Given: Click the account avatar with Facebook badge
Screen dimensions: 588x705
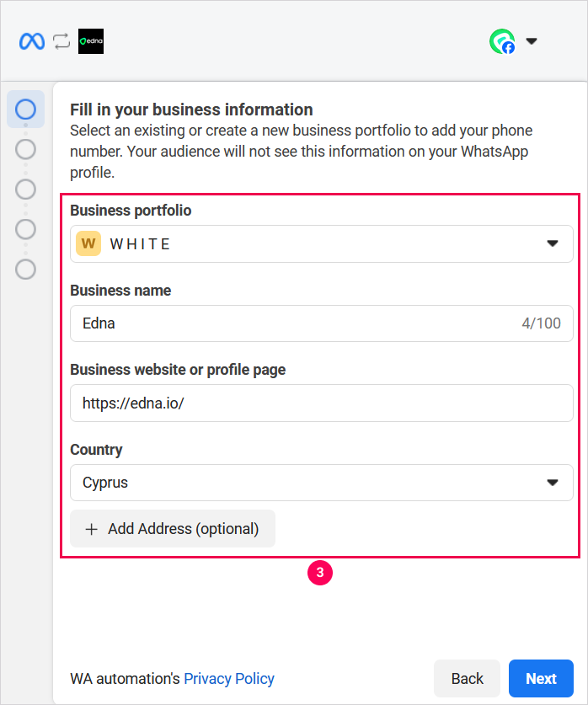Looking at the screenshot, I should (x=502, y=41).
